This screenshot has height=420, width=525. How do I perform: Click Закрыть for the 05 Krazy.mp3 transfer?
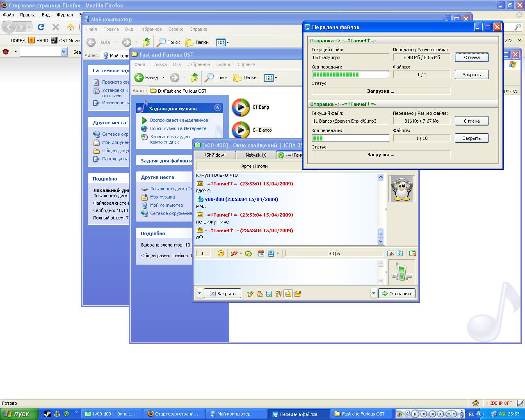point(472,75)
